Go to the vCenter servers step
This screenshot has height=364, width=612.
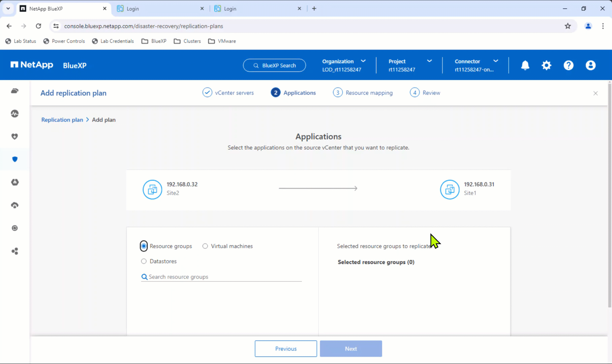[x=228, y=93]
